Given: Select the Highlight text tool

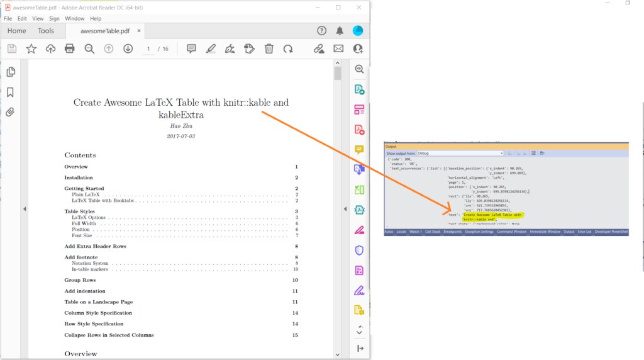Looking at the screenshot, I should (211, 48).
